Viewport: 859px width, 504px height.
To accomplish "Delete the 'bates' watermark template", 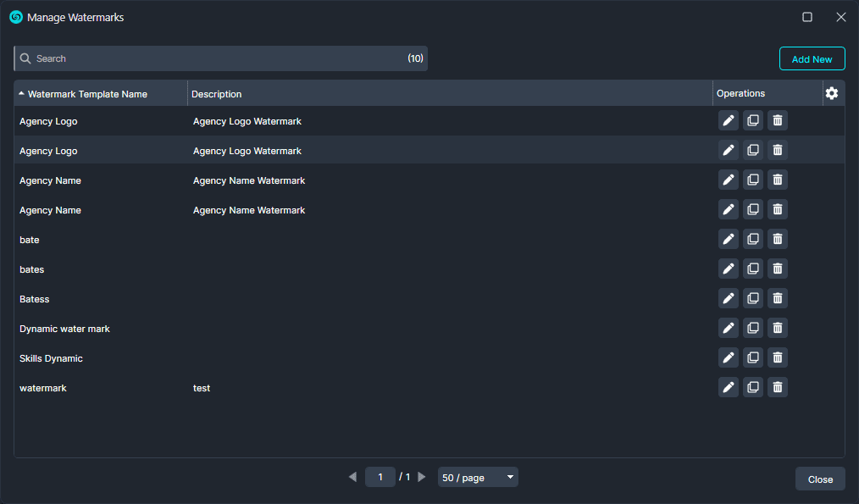I will pyautogui.click(x=777, y=269).
